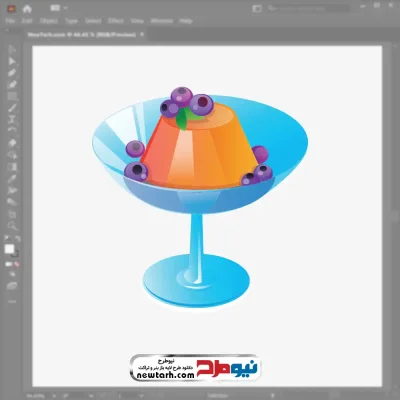The height and width of the screenshot is (400, 400).
Task: Select the Direct Selection tool
Action: 12,61
